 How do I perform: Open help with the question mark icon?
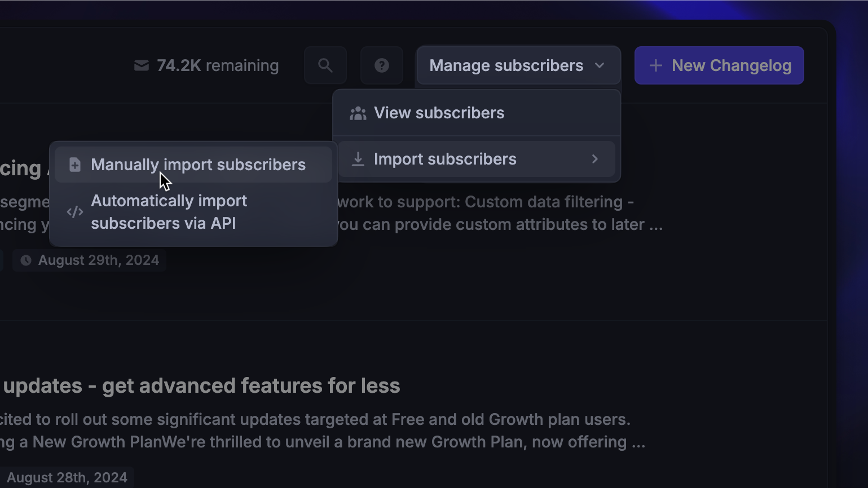click(x=382, y=65)
